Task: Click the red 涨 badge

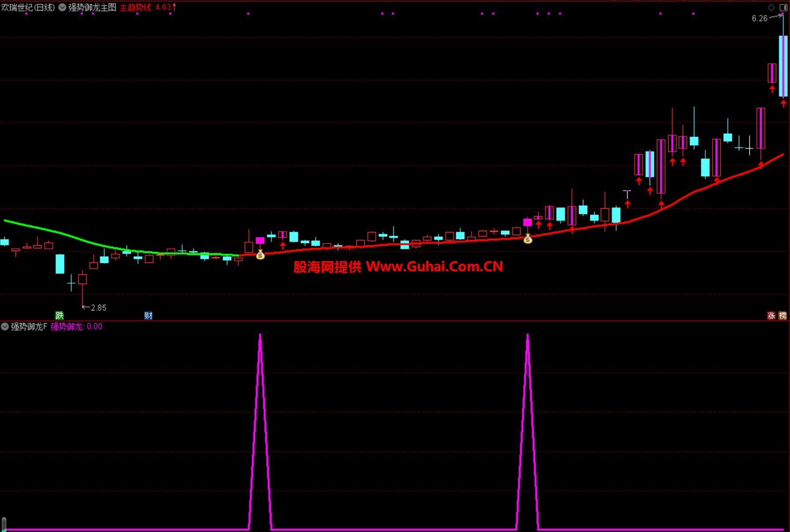Action: pos(771,315)
